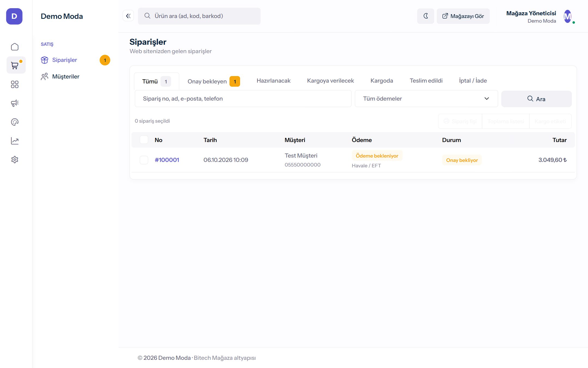Switch to the Onay bekleyen tab
The image size is (588, 368).
pos(214,81)
